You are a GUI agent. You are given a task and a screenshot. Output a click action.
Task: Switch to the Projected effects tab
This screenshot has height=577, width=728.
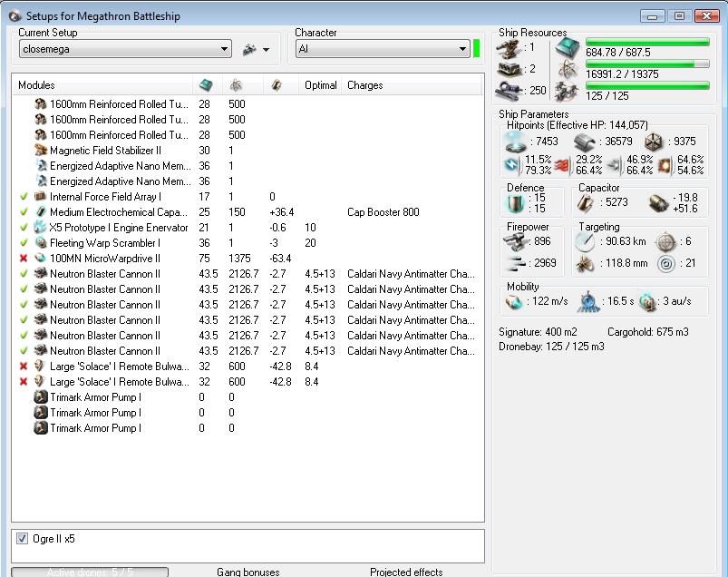[406, 572]
